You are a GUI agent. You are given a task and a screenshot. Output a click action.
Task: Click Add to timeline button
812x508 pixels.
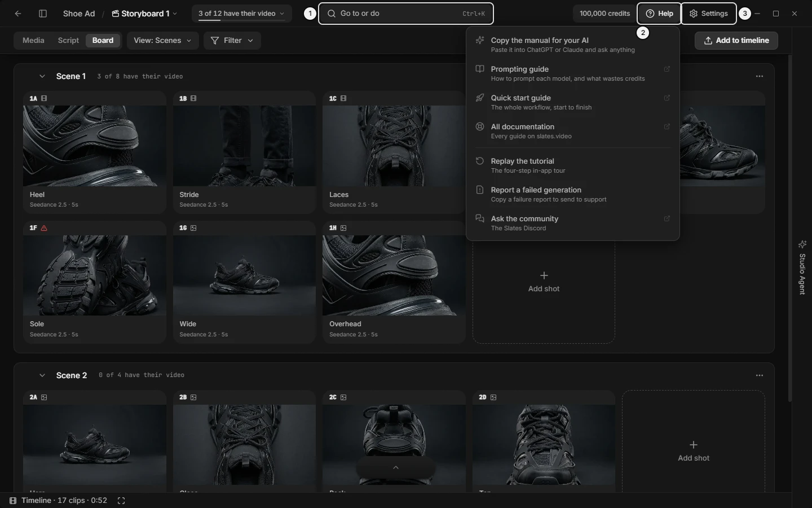click(x=736, y=41)
